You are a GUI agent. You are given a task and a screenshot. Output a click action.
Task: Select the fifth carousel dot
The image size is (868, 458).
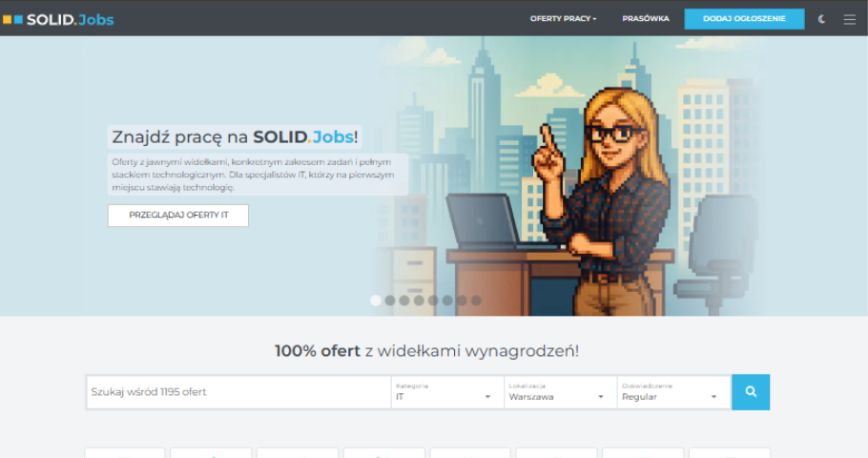433,301
